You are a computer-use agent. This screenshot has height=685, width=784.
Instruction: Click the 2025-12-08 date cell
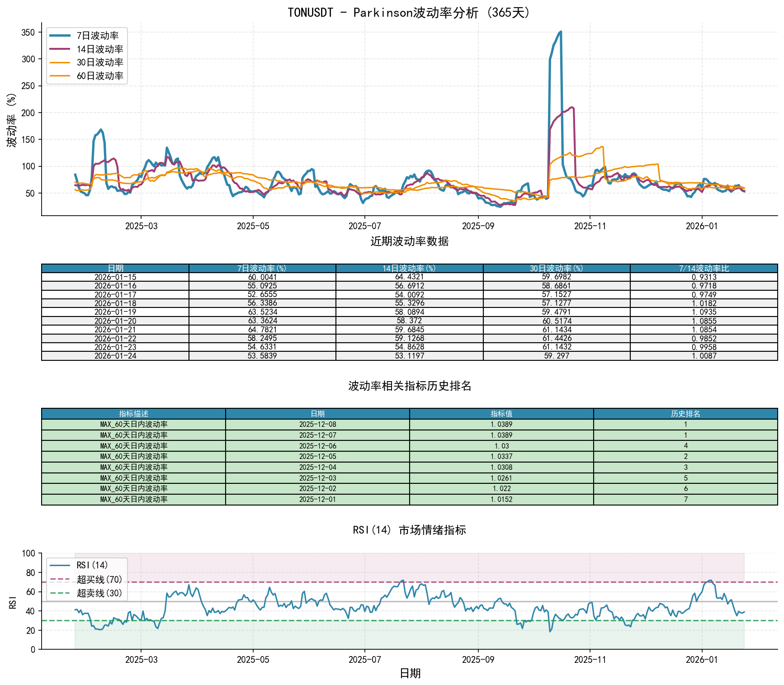point(317,425)
